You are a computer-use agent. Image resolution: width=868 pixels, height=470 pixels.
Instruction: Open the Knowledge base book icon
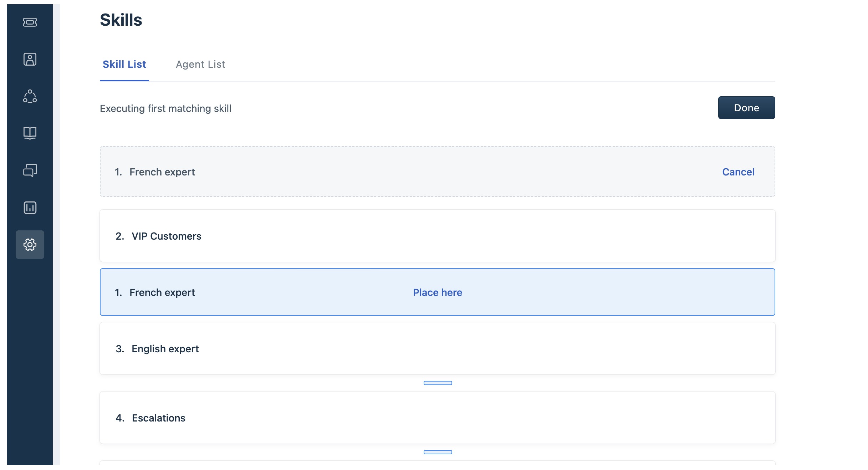coord(30,133)
